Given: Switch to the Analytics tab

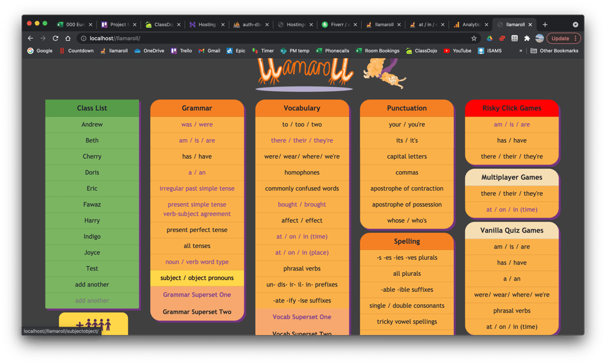Looking at the screenshot, I should tap(470, 24).
